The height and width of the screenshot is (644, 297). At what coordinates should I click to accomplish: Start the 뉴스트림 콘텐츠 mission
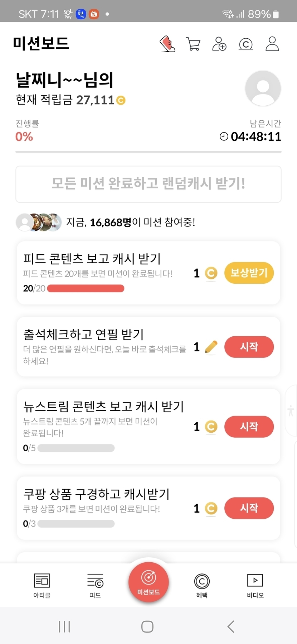click(x=249, y=427)
